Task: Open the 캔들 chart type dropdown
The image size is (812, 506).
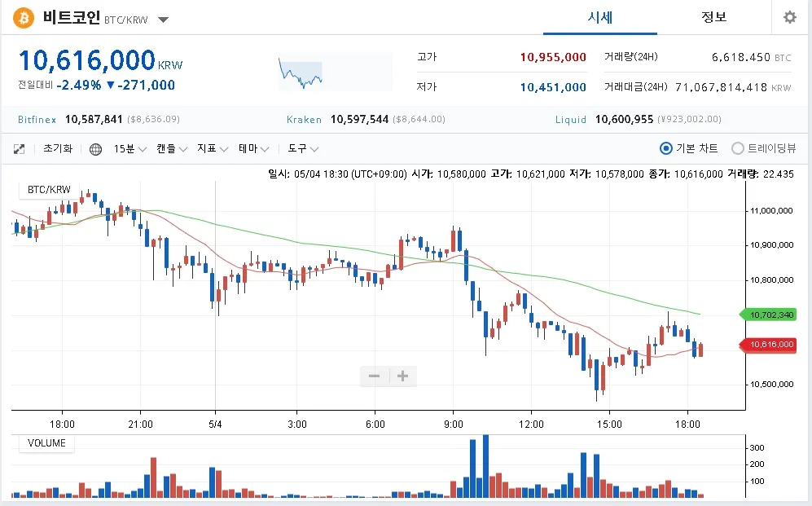Action: tap(171, 149)
